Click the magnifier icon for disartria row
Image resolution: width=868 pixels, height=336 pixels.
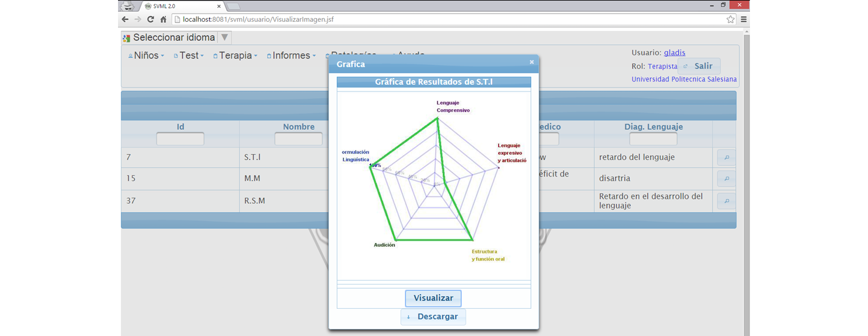click(x=726, y=178)
